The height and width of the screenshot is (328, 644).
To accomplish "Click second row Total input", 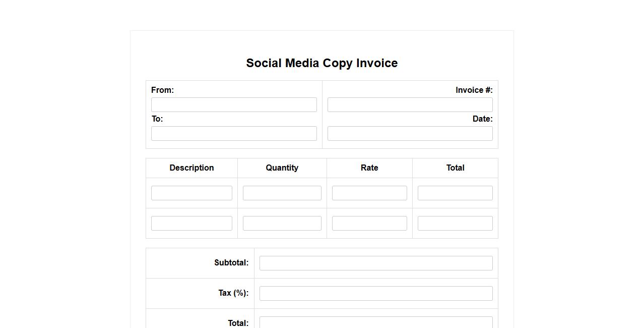I will click(455, 224).
